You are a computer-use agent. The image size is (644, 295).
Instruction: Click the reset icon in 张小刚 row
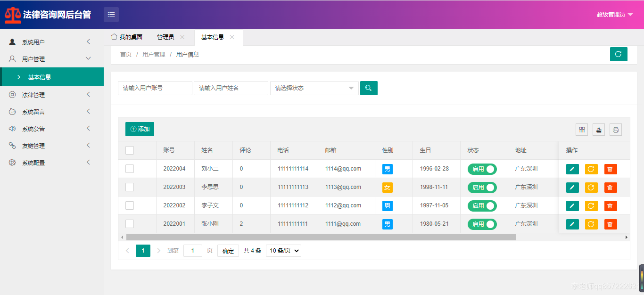click(x=591, y=224)
